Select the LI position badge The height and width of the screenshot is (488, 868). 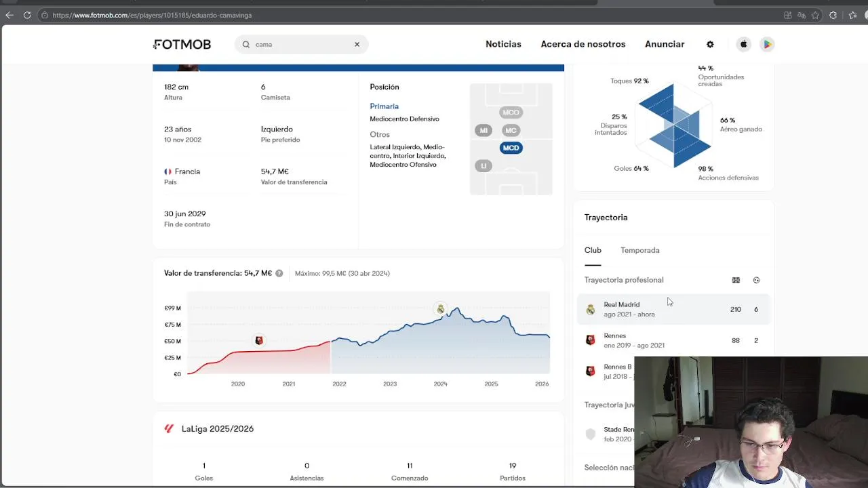484,165
